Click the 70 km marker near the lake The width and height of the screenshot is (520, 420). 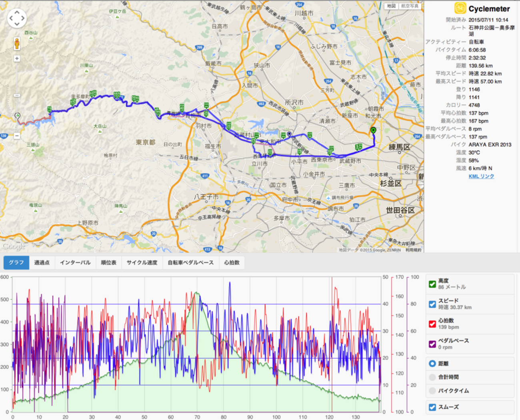[50, 109]
